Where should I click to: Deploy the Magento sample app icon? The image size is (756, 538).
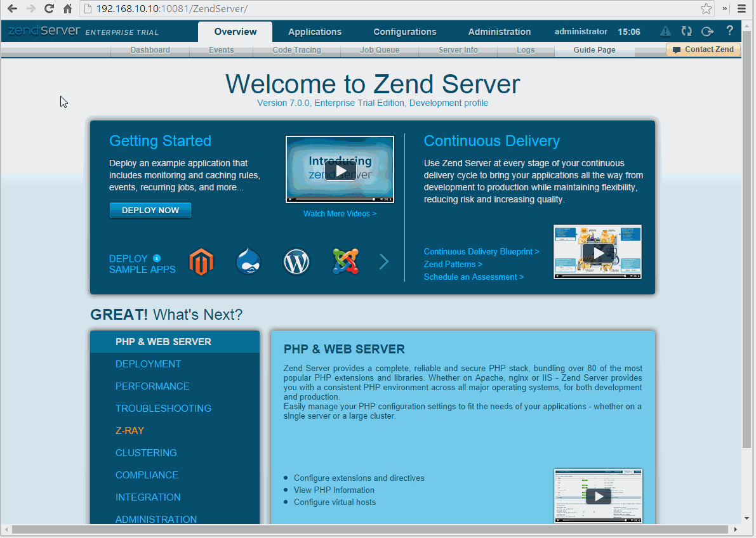[x=201, y=262]
